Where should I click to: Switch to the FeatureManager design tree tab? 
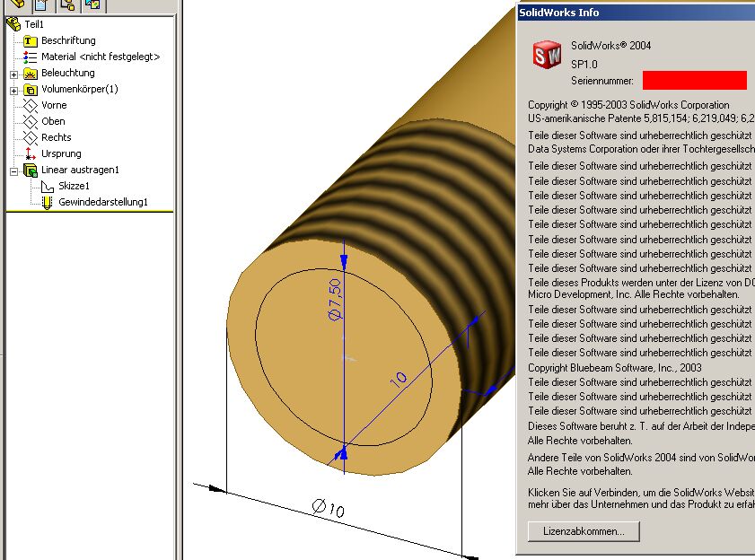pyautogui.click(x=17, y=4)
